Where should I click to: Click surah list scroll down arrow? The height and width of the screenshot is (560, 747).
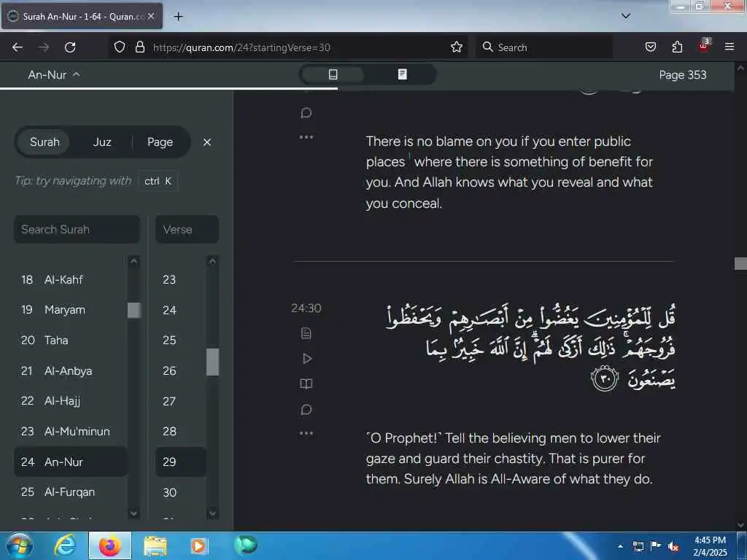pyautogui.click(x=134, y=513)
